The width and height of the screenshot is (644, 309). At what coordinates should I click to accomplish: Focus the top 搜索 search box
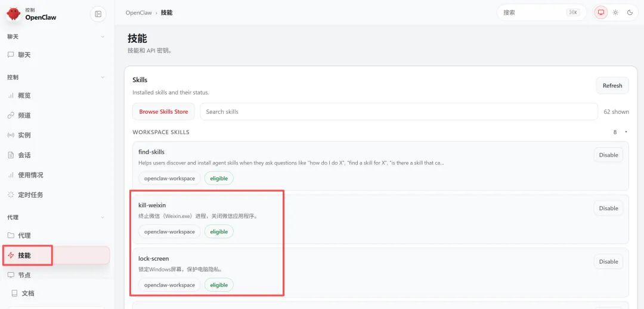click(x=541, y=13)
